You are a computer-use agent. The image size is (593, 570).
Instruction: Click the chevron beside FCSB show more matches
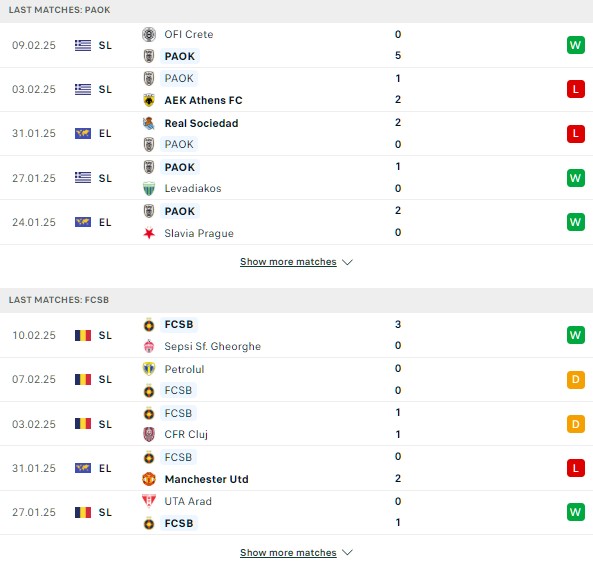(347, 553)
